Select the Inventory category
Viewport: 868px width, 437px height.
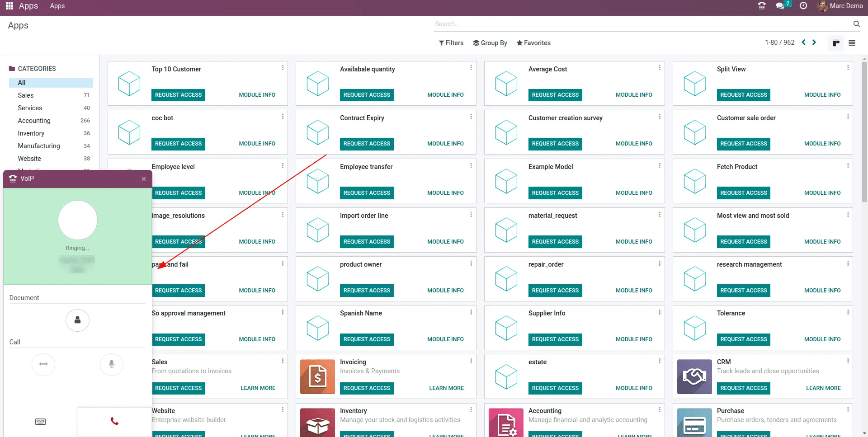pos(51,133)
